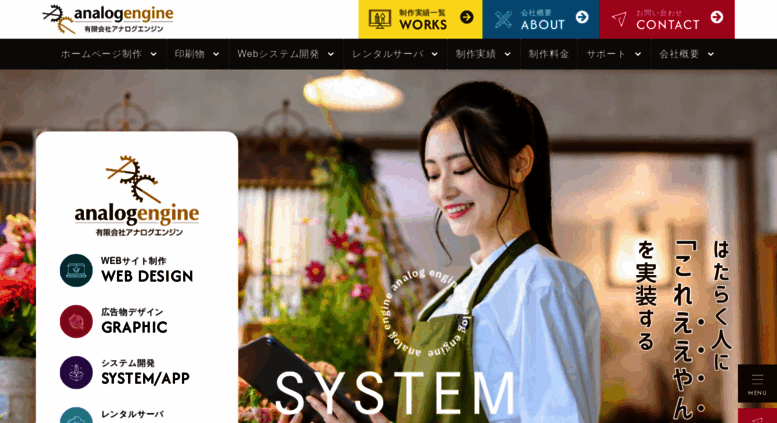Click the WEB DESIGN laptop icon

[x=76, y=270]
